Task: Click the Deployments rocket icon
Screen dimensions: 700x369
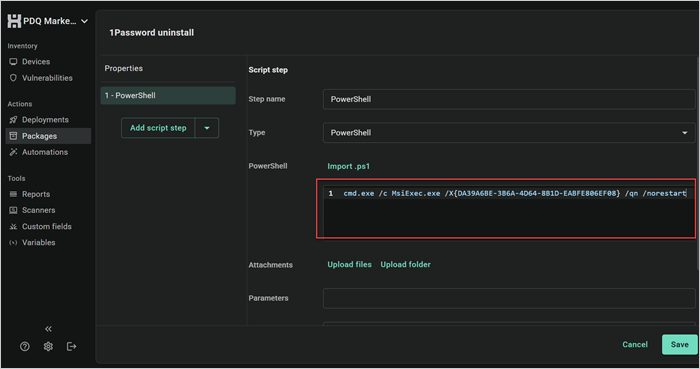Action: [13, 120]
